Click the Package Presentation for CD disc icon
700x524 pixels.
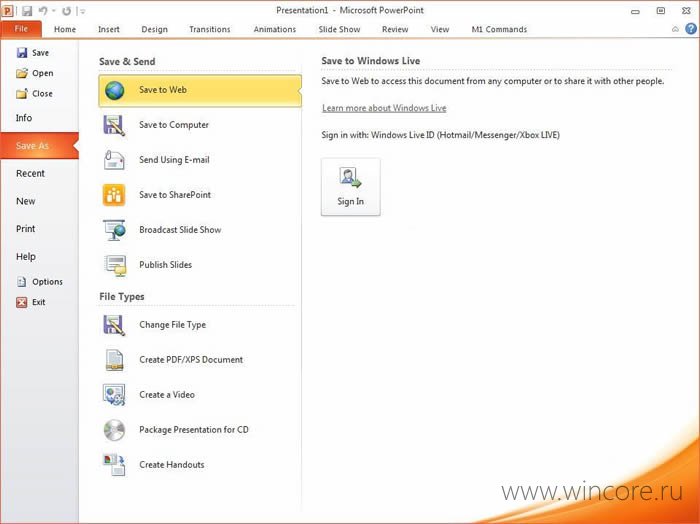pos(114,430)
